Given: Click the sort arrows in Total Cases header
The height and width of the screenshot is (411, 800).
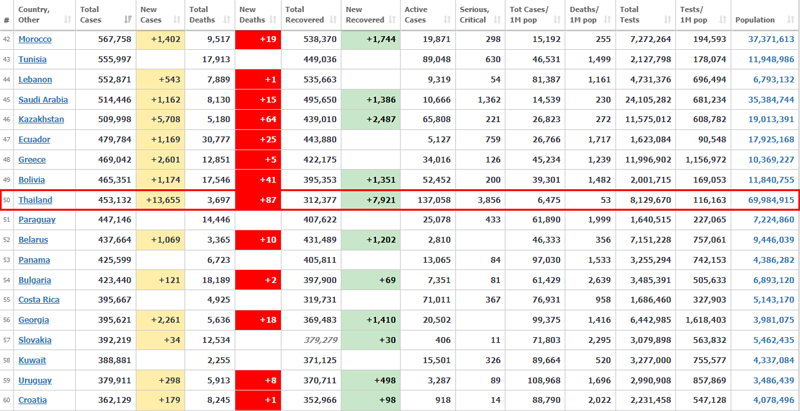Looking at the screenshot, I should point(127,20).
